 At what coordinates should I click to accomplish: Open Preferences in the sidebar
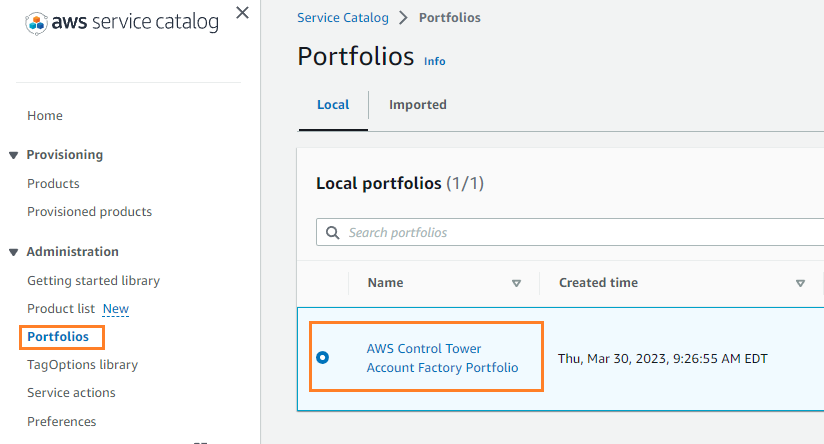(x=61, y=421)
